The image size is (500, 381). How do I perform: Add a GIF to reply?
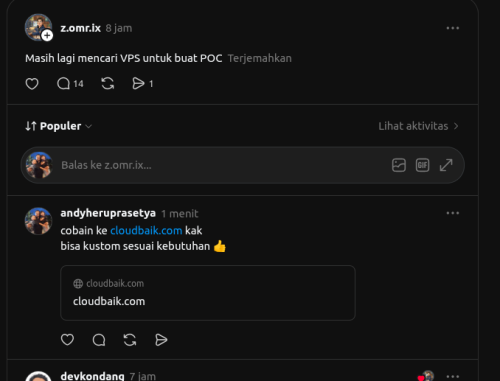422,165
